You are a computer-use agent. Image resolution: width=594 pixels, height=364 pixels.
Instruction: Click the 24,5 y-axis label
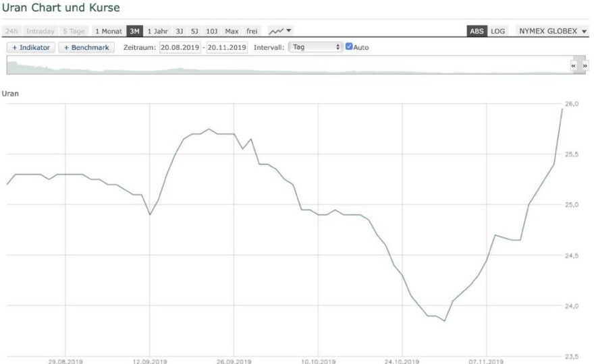pyautogui.click(x=572, y=255)
